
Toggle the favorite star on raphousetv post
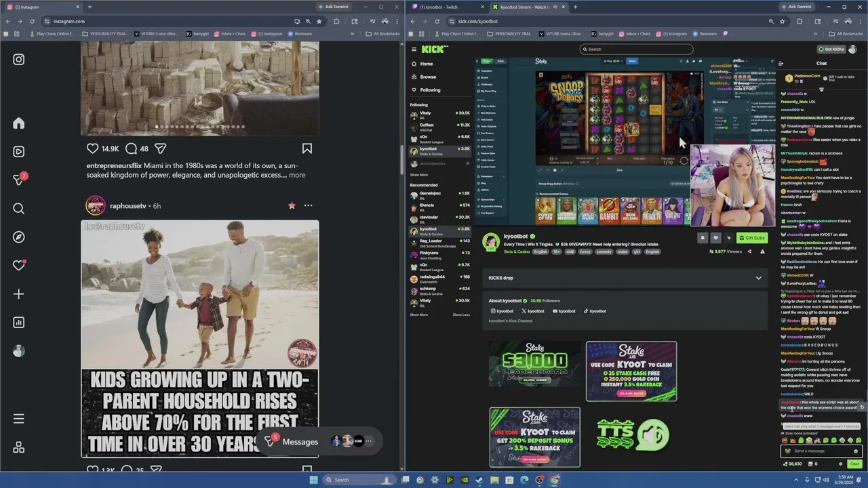(x=292, y=205)
